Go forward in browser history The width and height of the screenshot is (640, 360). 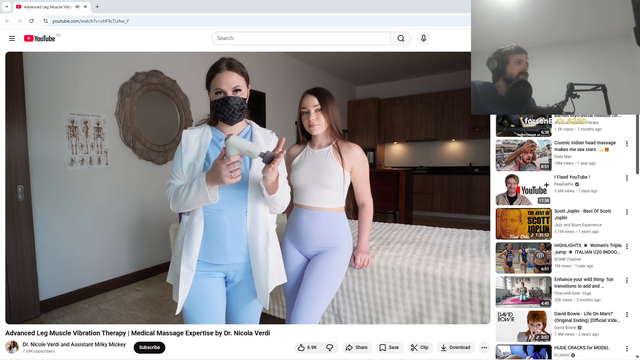click(x=19, y=21)
